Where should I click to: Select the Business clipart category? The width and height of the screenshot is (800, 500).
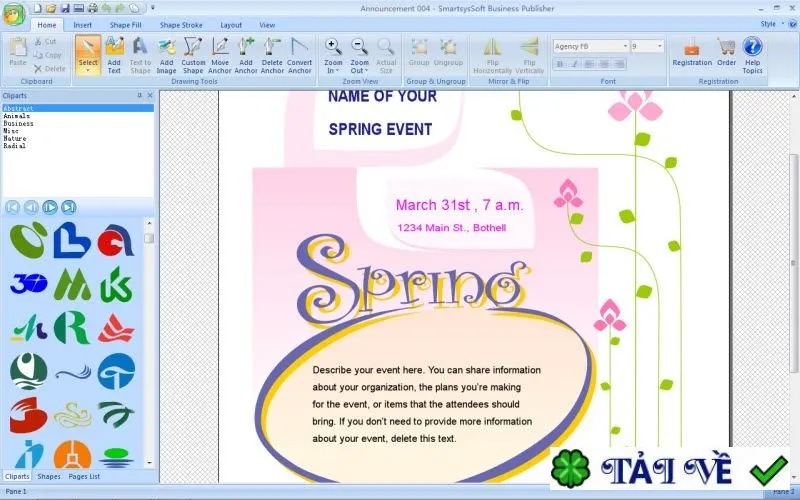click(x=78, y=123)
